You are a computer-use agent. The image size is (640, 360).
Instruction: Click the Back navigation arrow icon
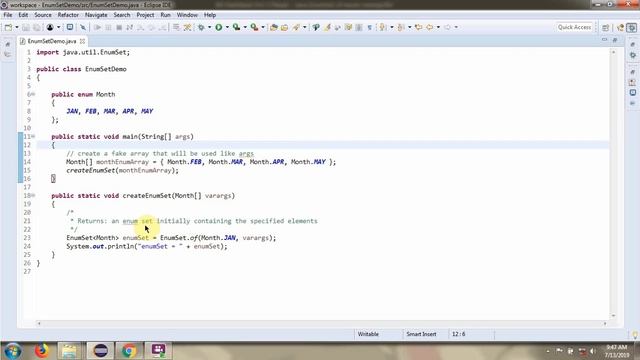(429, 27)
